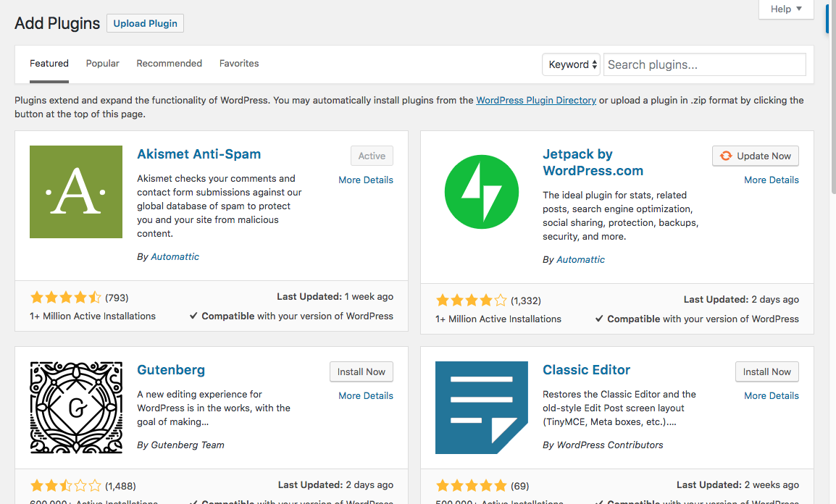Image resolution: width=836 pixels, height=504 pixels.
Task: Switch to the Popular tab
Action: (x=102, y=64)
